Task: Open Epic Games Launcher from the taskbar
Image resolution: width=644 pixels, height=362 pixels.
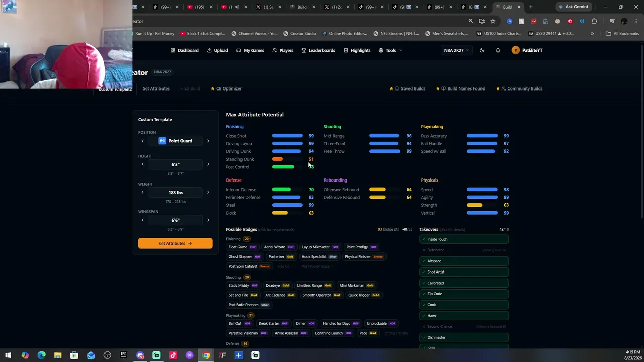Action: tap(124, 355)
